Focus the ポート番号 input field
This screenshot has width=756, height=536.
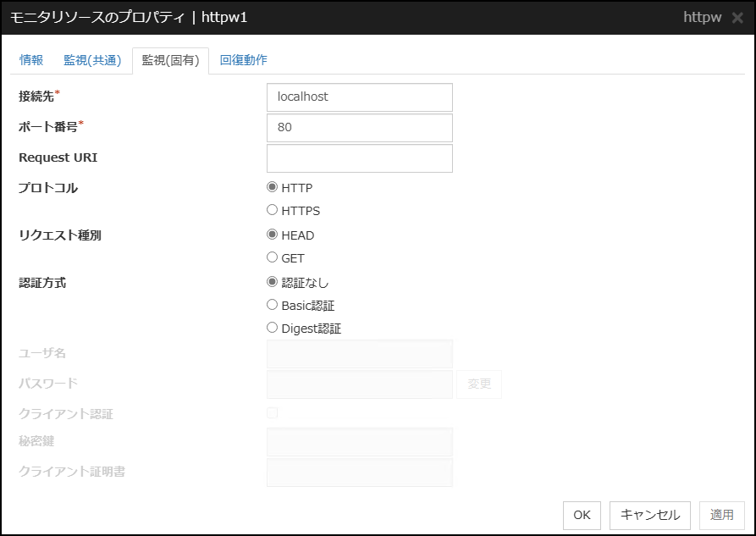point(359,128)
